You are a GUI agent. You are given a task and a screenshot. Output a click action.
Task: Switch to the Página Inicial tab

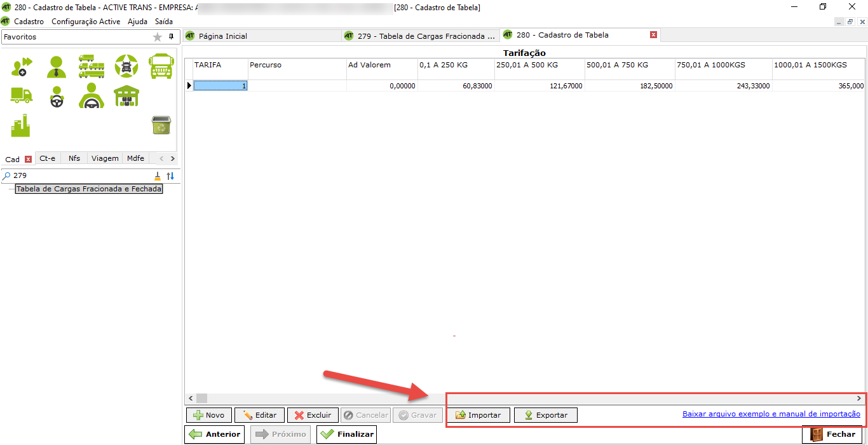click(x=222, y=36)
